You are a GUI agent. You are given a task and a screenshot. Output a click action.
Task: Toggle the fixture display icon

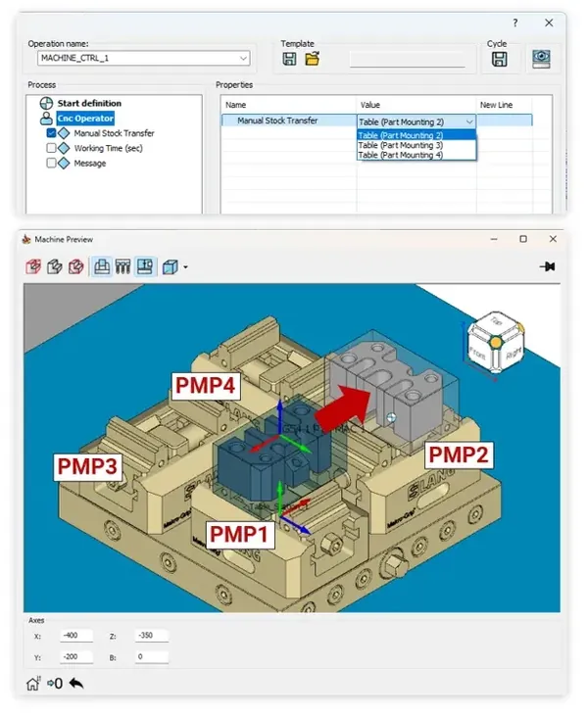pos(145,266)
